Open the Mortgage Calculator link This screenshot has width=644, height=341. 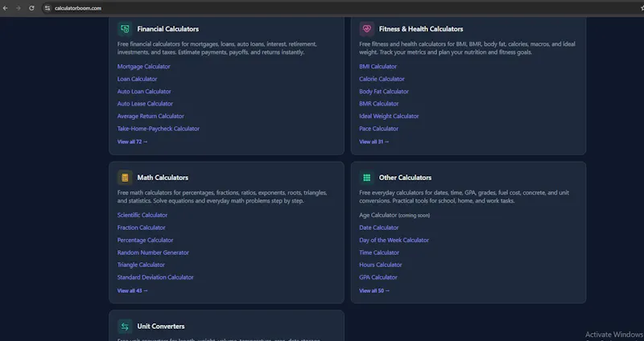(x=144, y=67)
